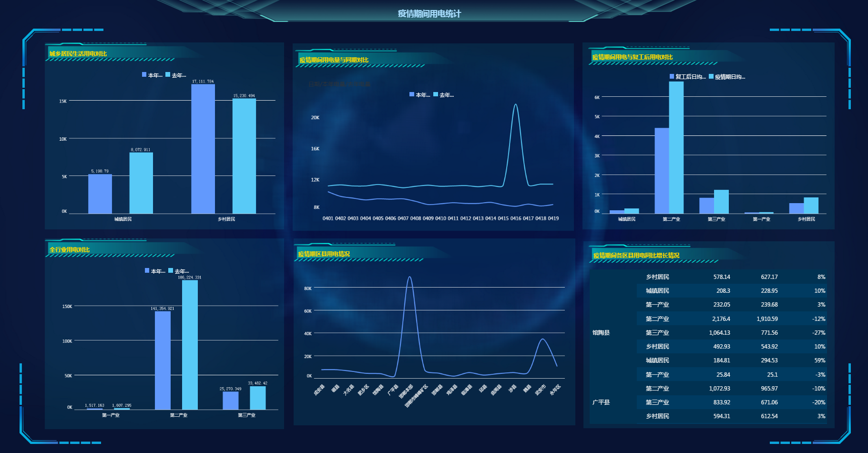Toggle 本年 legend in 疫情期间用电量与同期对比 chart
This screenshot has width=868, height=453.
coord(419,95)
